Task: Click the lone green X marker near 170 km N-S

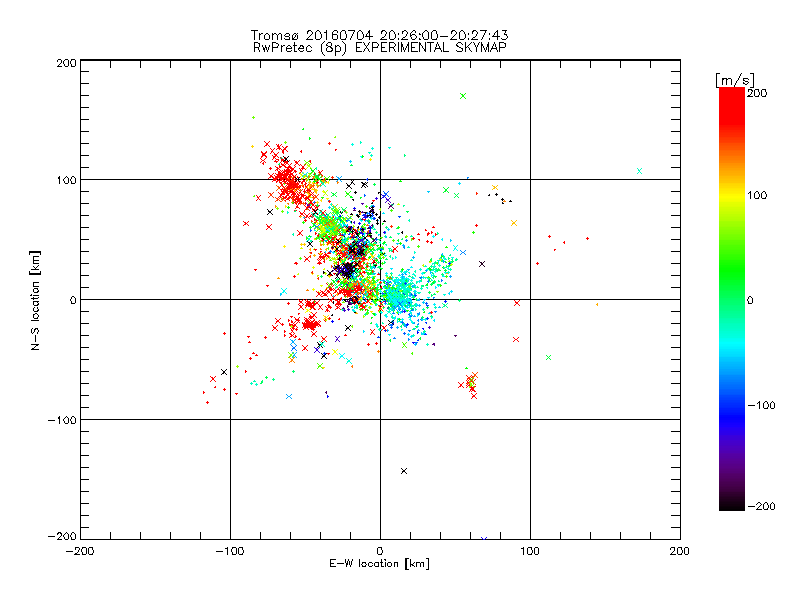Action: 463,96
